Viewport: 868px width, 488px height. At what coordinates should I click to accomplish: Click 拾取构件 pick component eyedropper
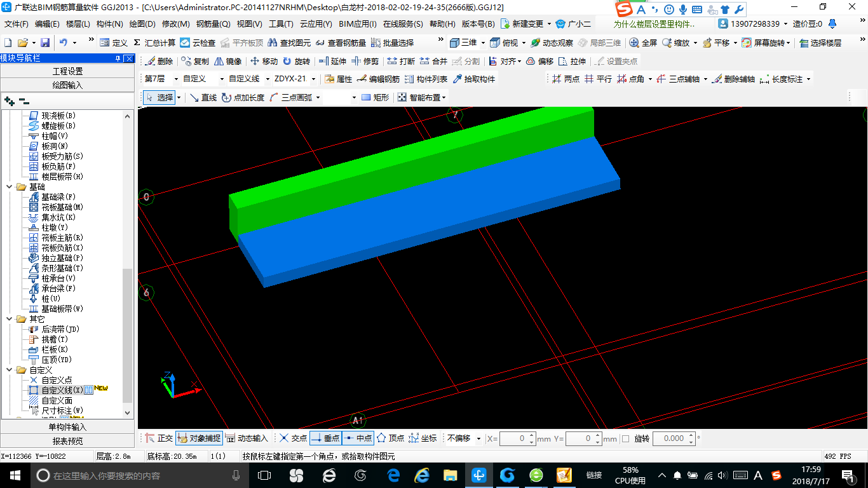[x=473, y=79]
